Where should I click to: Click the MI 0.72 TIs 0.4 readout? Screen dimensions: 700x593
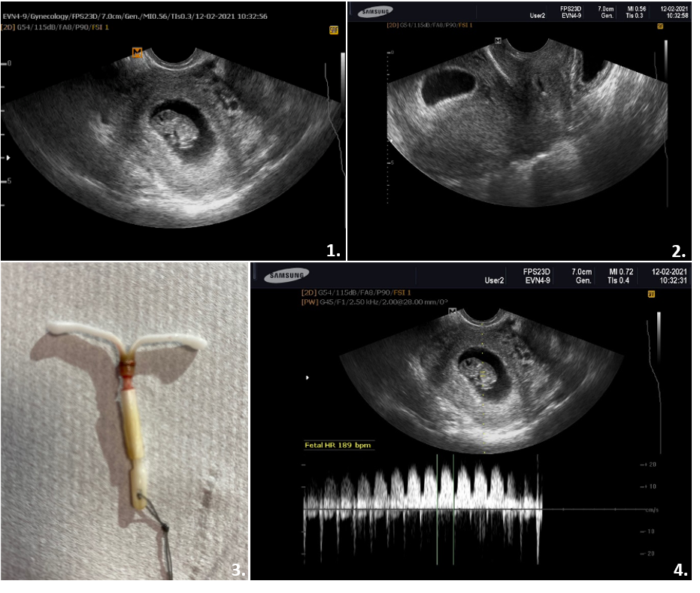[620, 276]
